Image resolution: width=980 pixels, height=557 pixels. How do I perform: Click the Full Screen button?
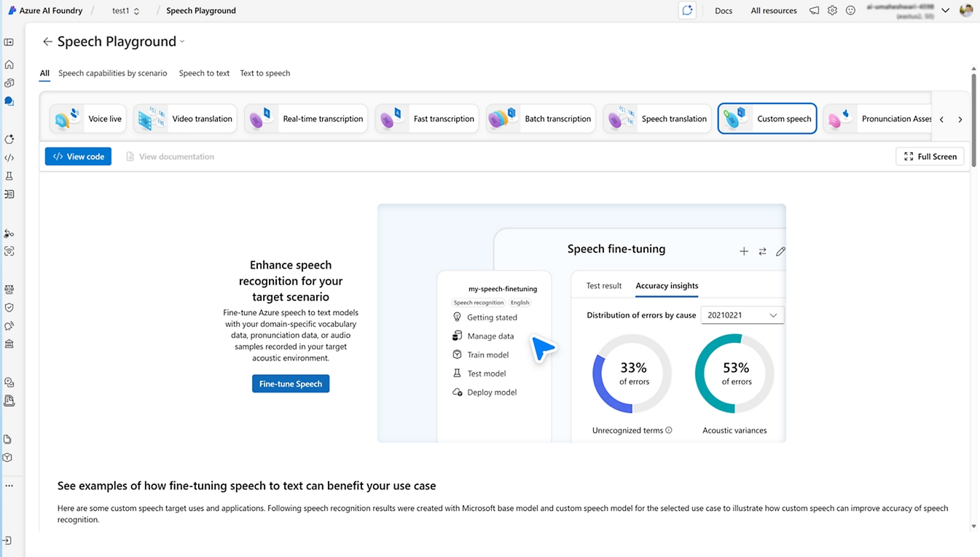(x=930, y=157)
